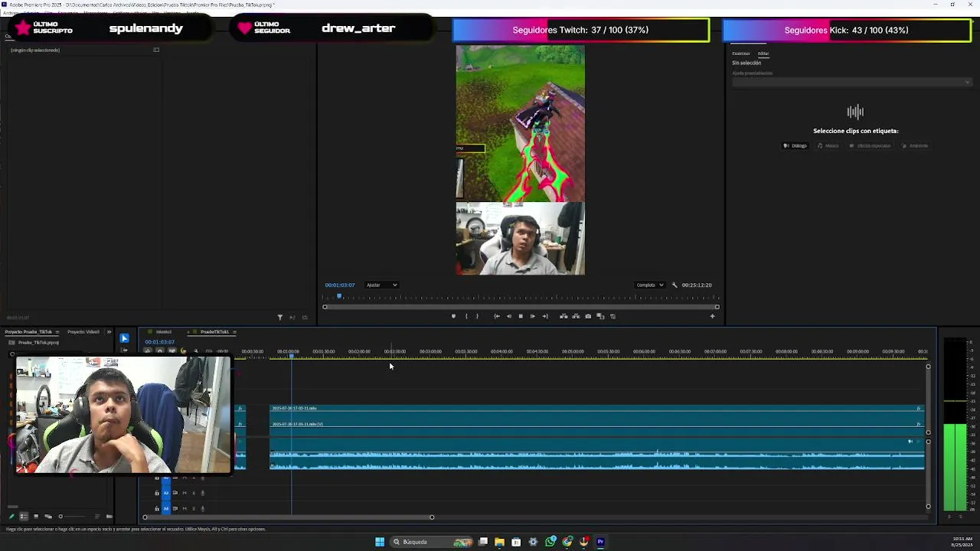Open the Completo playback resolution dropdown

(x=650, y=285)
